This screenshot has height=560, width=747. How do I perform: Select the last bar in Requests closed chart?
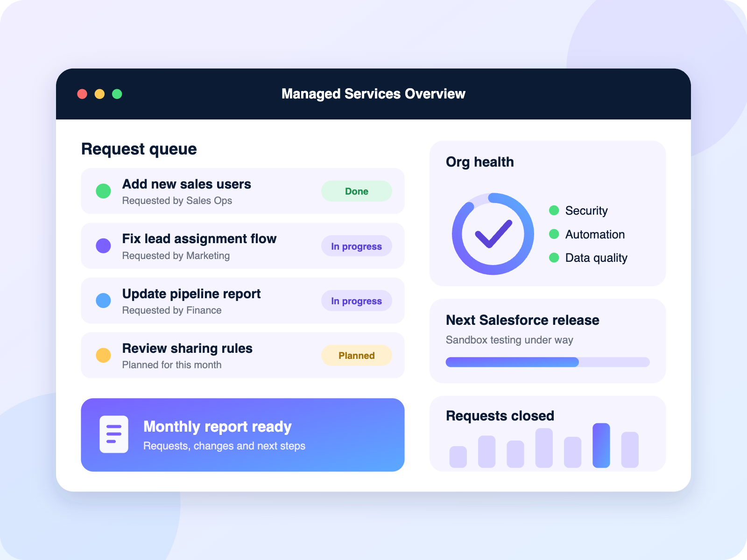630,449
